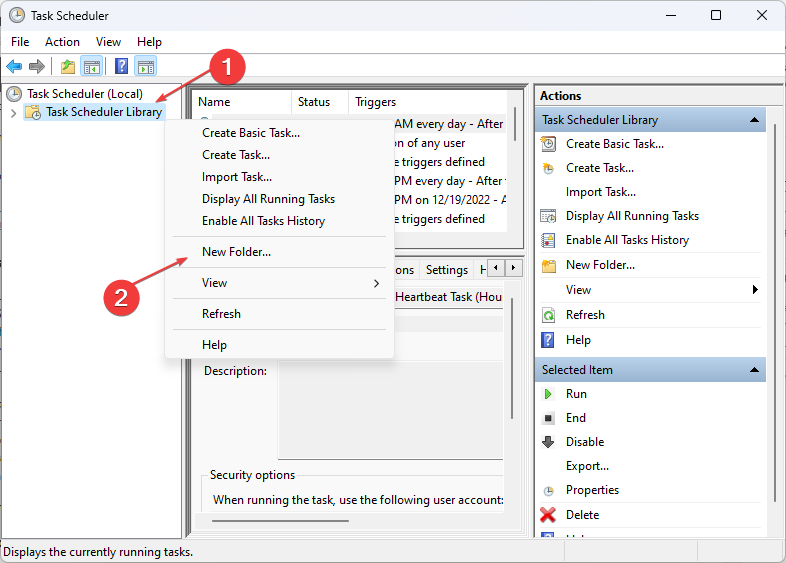Sort tasks by the Status column header
Screen dimensions: 786x563
[x=319, y=102]
